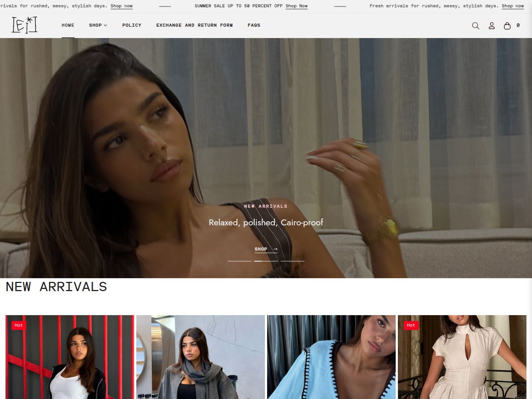Select the active middle hero slide indicator
The width and height of the screenshot is (532, 399).
click(x=266, y=261)
